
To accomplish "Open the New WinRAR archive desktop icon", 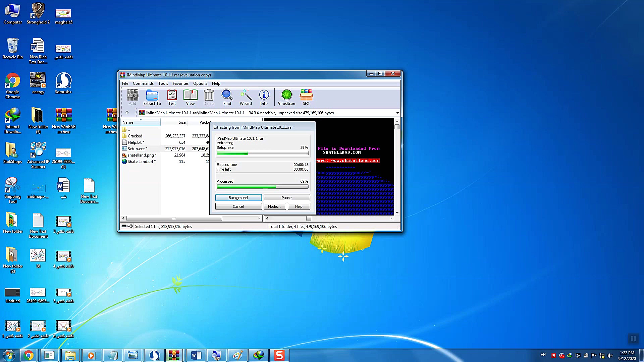I will pos(64,121).
